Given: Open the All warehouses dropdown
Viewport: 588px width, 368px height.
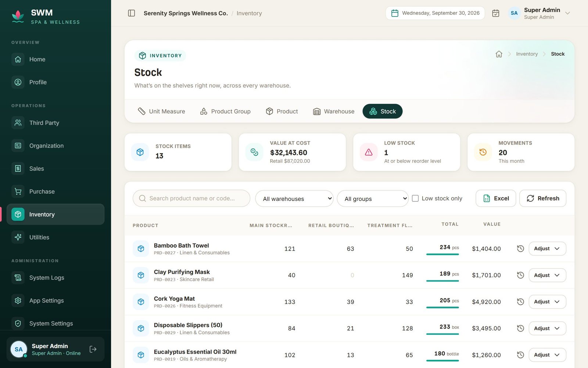Looking at the screenshot, I should pos(294,199).
